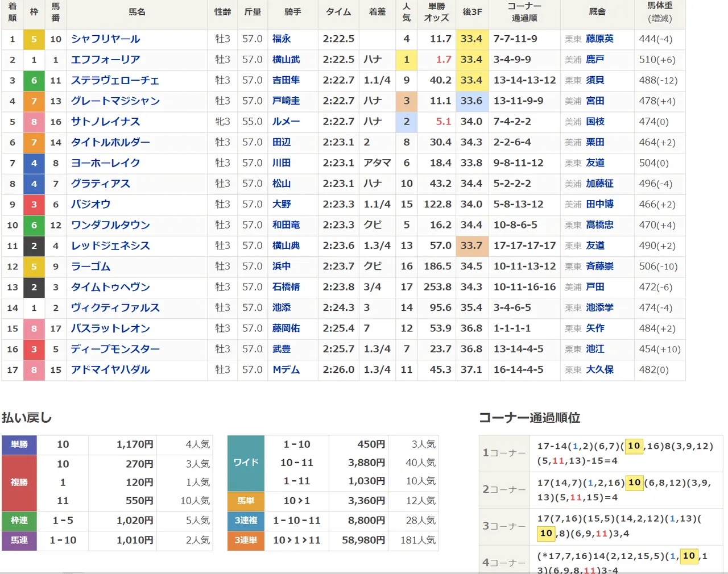Open horse link ステラヴェローチェ
Screen dimensions: 728x574
[115, 80]
